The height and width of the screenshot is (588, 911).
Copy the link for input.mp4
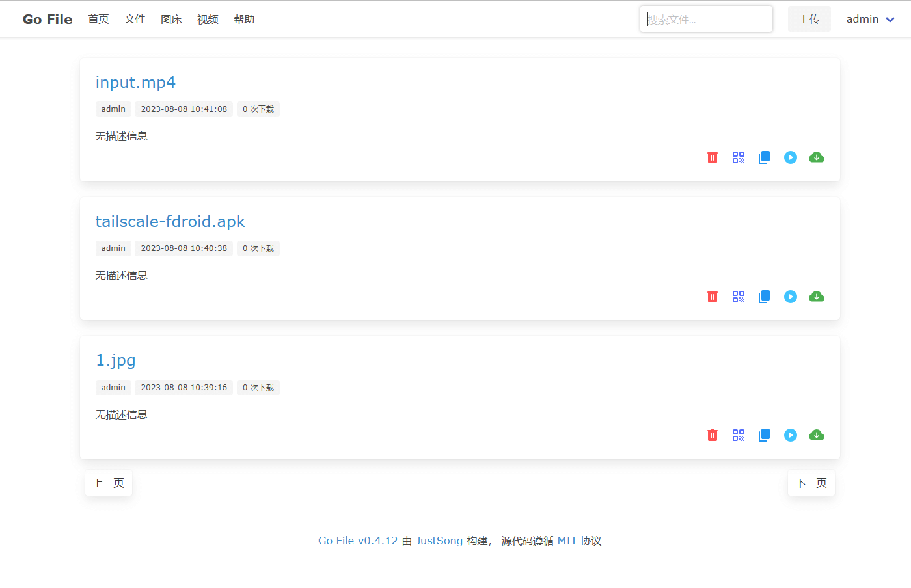[x=764, y=157]
